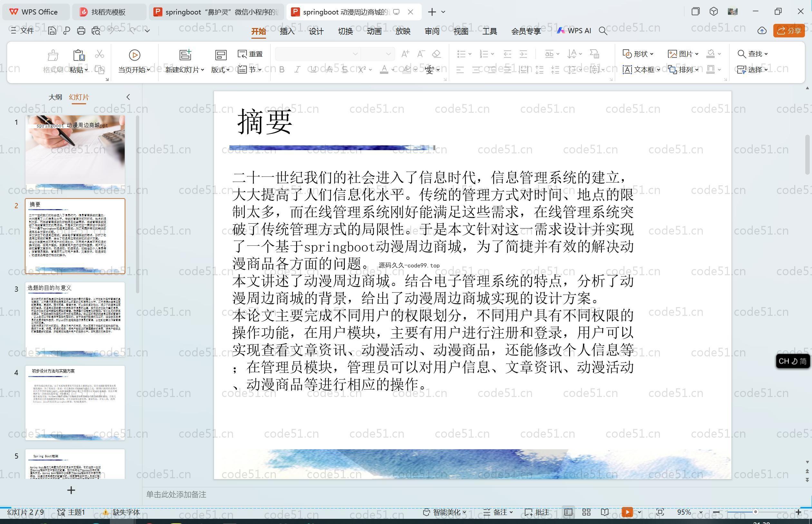
Task: Click the Find (查找) button
Action: click(752, 54)
